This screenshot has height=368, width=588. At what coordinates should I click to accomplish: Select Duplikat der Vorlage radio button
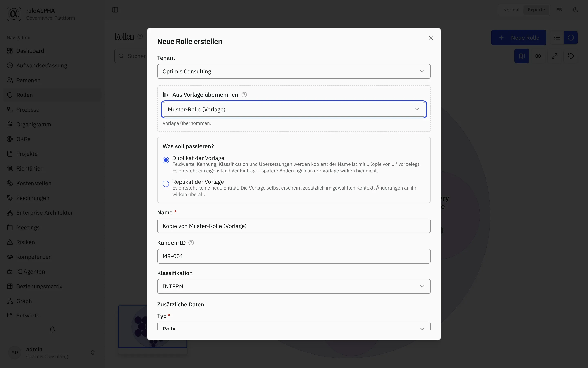pos(166,160)
